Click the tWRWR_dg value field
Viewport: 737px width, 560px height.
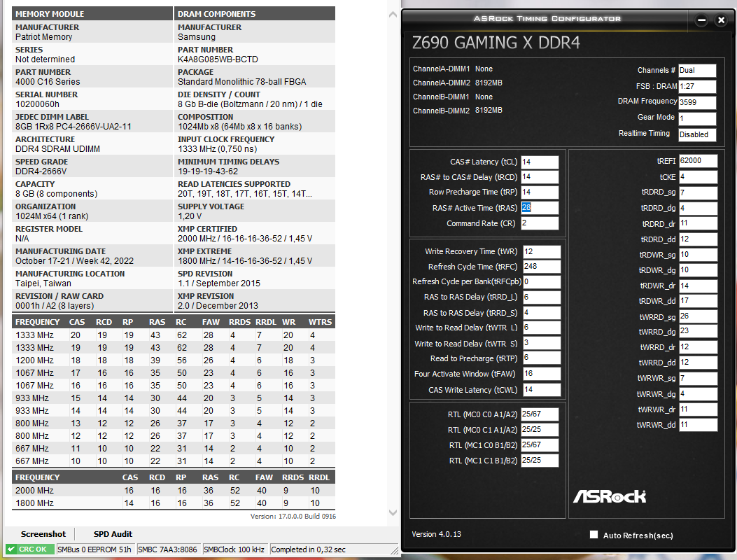pos(698,394)
